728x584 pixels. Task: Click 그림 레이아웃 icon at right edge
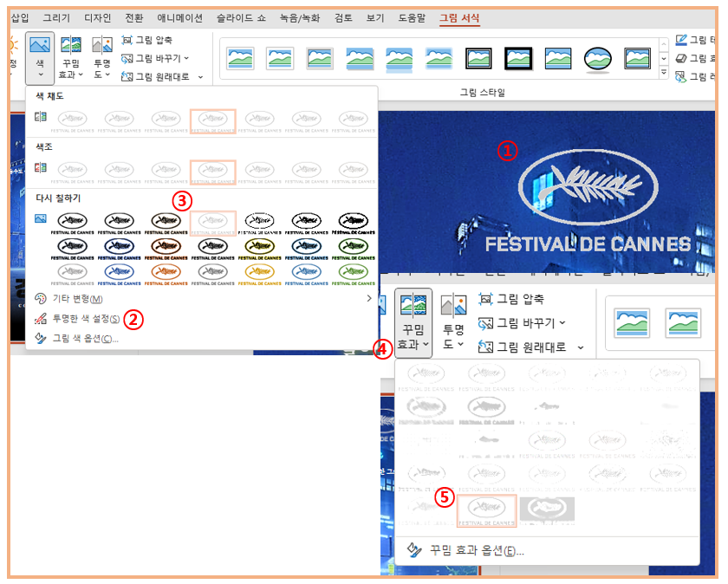(x=681, y=76)
